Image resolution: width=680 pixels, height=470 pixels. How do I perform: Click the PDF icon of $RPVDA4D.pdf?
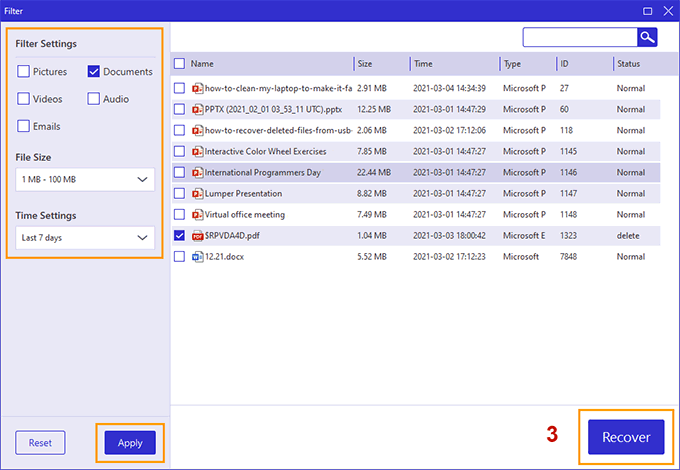[x=197, y=236]
